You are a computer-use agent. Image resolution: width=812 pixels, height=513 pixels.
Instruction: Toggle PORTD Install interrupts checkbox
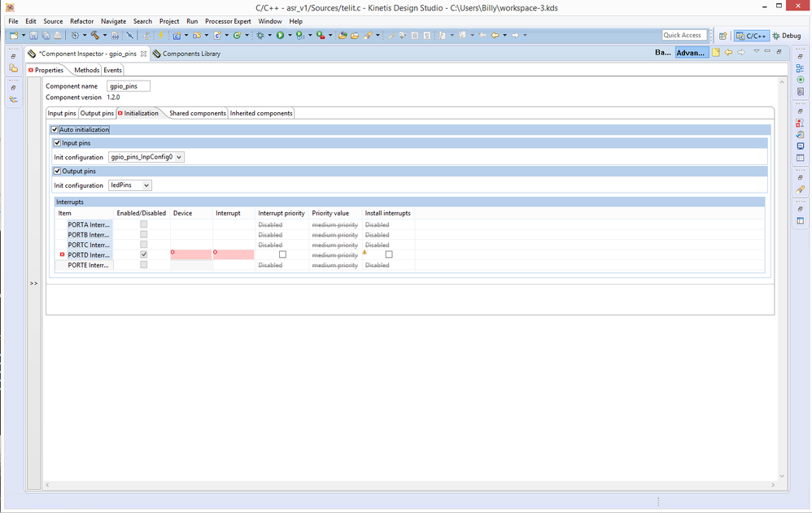coord(389,254)
